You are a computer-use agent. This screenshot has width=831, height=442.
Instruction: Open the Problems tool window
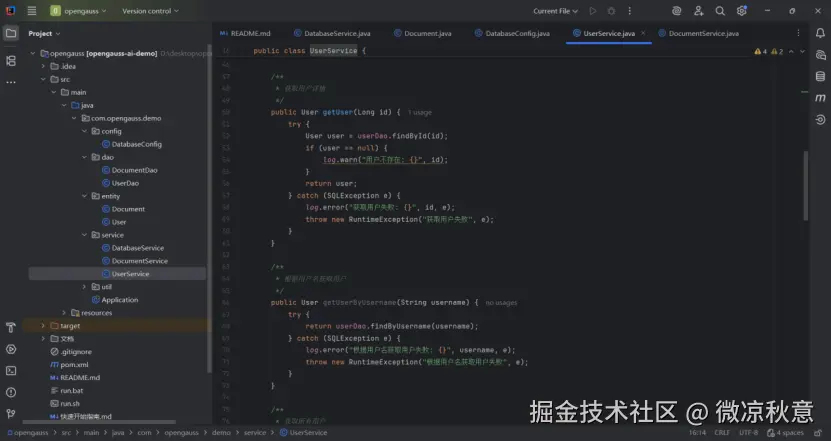pos(11,392)
